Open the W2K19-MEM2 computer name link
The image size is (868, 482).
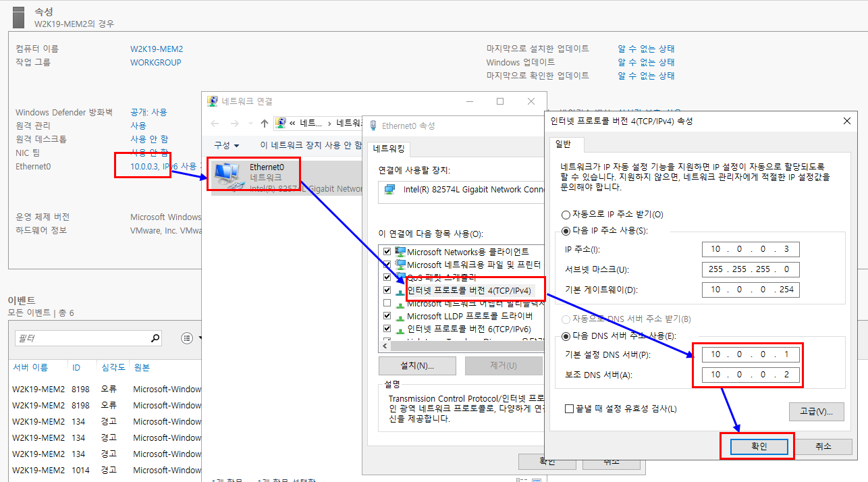click(157, 49)
